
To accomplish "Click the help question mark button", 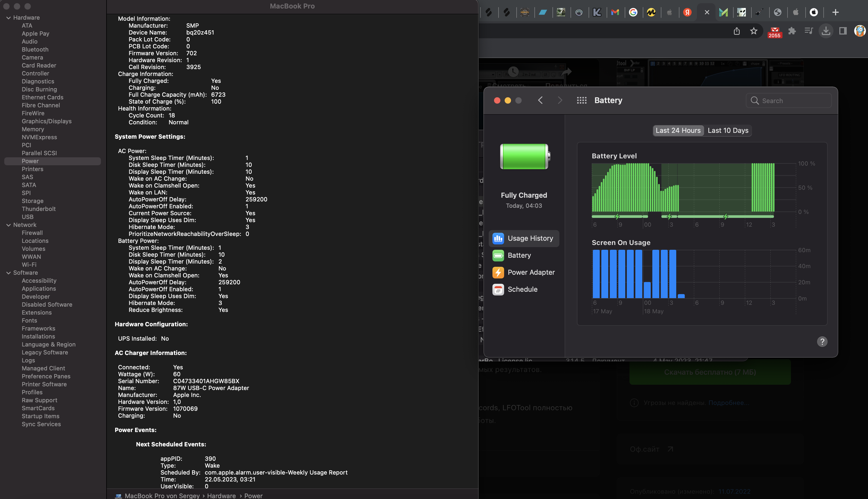I will click(x=822, y=342).
